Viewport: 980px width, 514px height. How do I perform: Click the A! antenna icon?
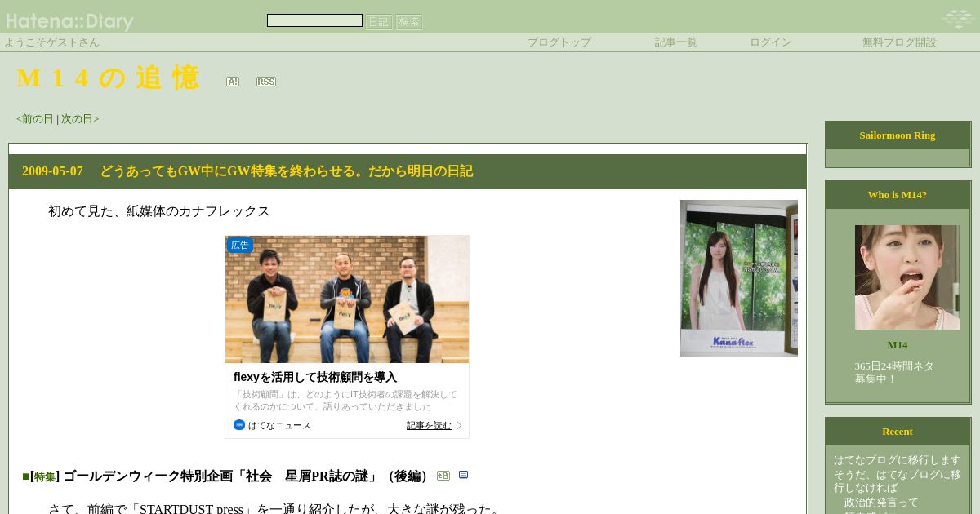233,82
